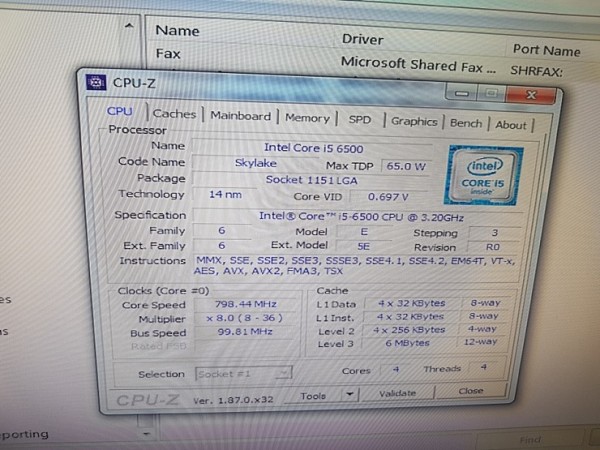Image resolution: width=600 pixels, height=450 pixels.
Task: Click the 'Find' button in background window
Action: [x=530, y=440]
